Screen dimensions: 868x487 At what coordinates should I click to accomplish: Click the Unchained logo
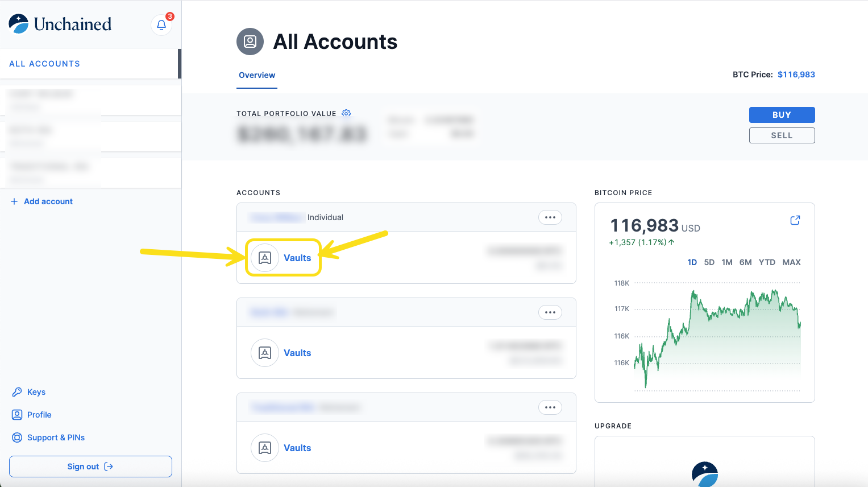tap(60, 24)
